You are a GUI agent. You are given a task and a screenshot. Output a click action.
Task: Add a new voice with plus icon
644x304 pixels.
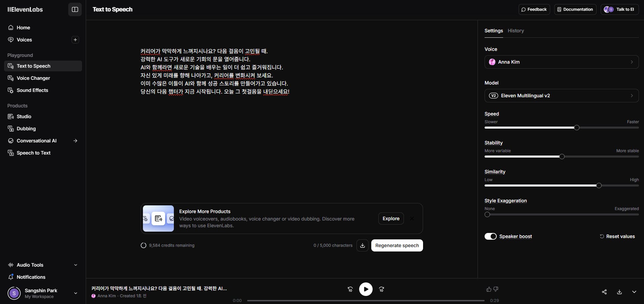pos(75,40)
